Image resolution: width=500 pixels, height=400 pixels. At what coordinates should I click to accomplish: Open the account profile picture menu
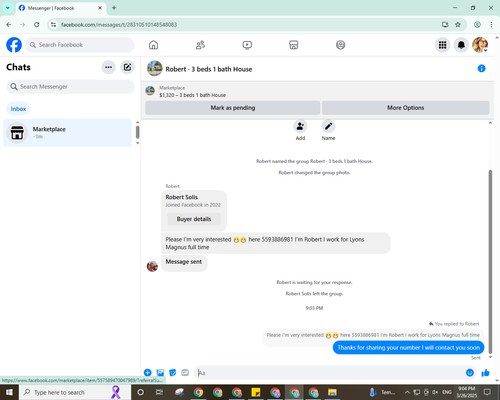(x=480, y=45)
